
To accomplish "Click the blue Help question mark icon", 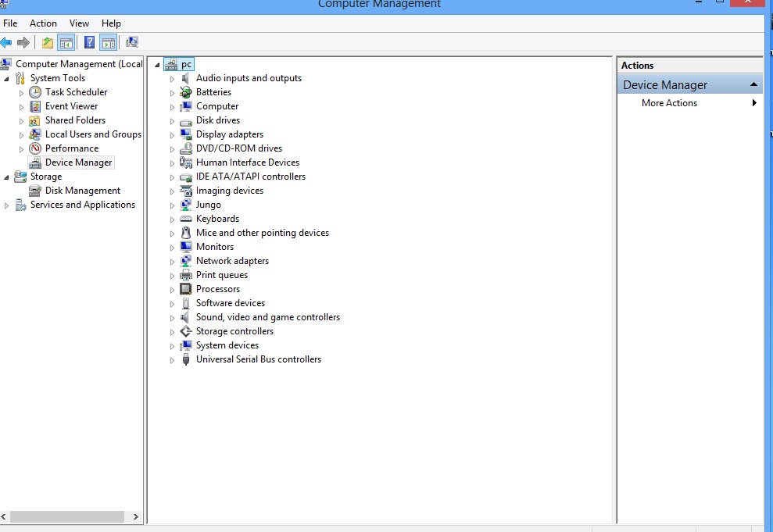I will (x=89, y=42).
